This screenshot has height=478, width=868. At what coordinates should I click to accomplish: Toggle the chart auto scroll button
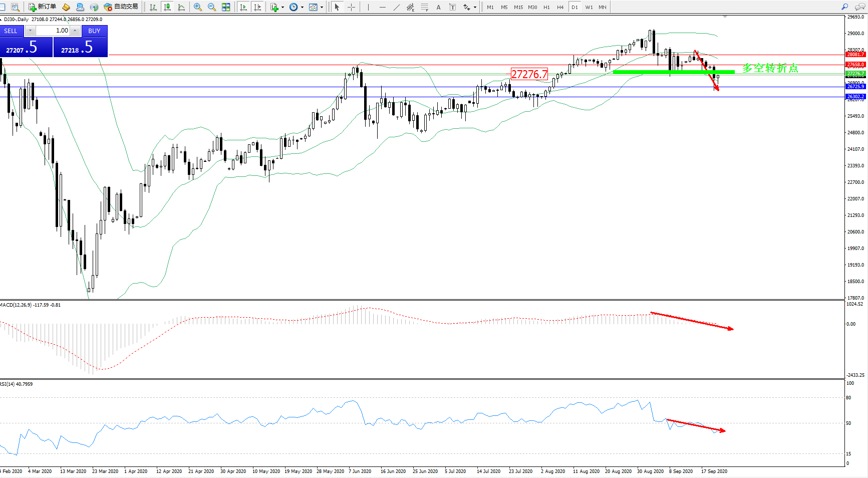pos(243,7)
